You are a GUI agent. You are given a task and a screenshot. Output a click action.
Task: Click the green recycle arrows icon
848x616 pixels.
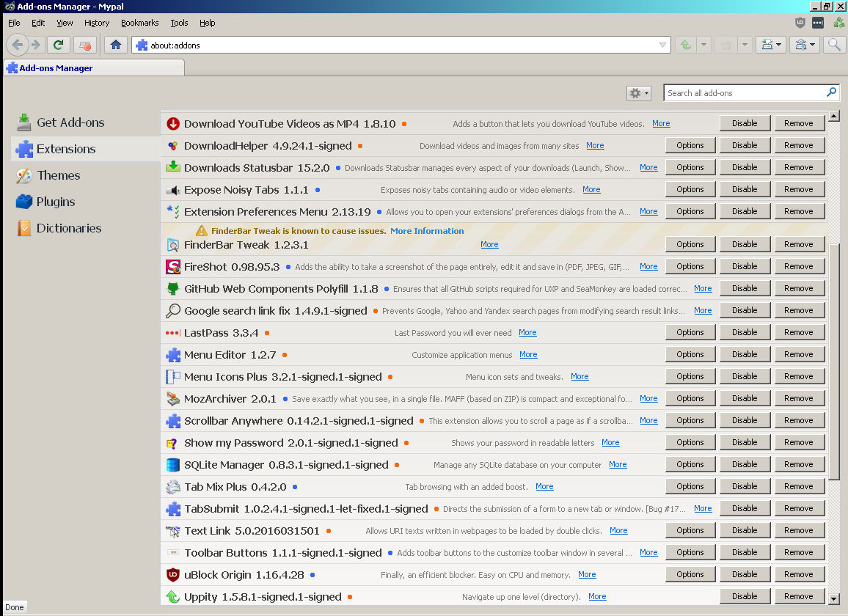coord(838,23)
